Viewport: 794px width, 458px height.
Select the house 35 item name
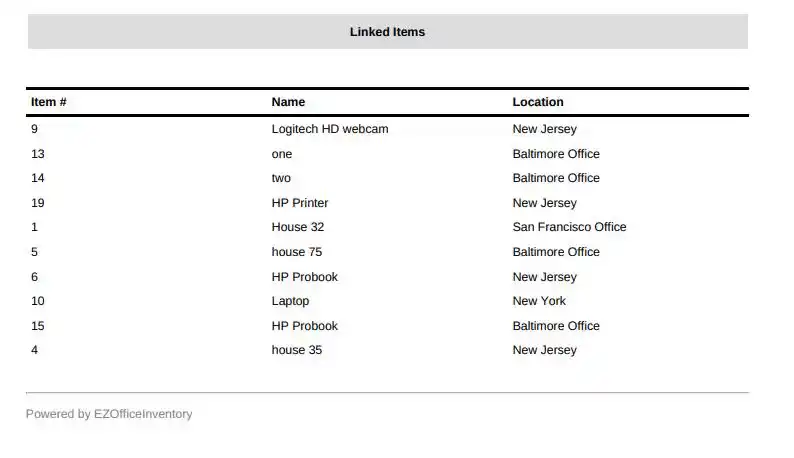tap(297, 350)
